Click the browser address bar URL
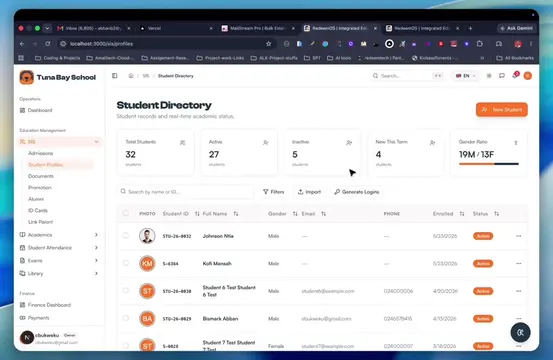 coord(101,44)
